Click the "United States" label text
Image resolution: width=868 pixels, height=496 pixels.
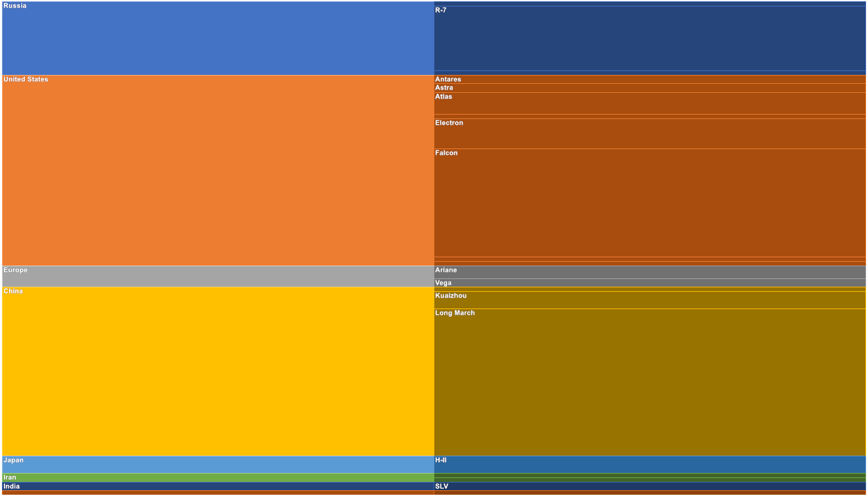pyautogui.click(x=26, y=79)
